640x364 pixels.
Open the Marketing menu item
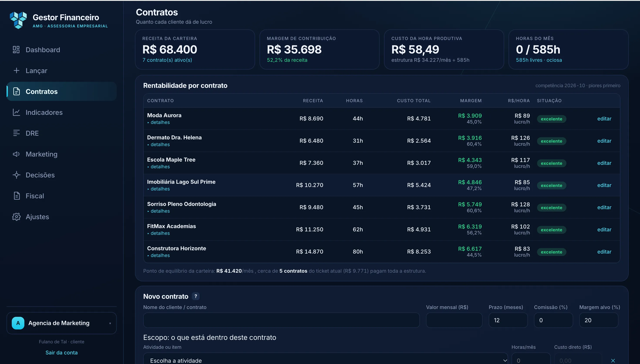(x=62, y=154)
